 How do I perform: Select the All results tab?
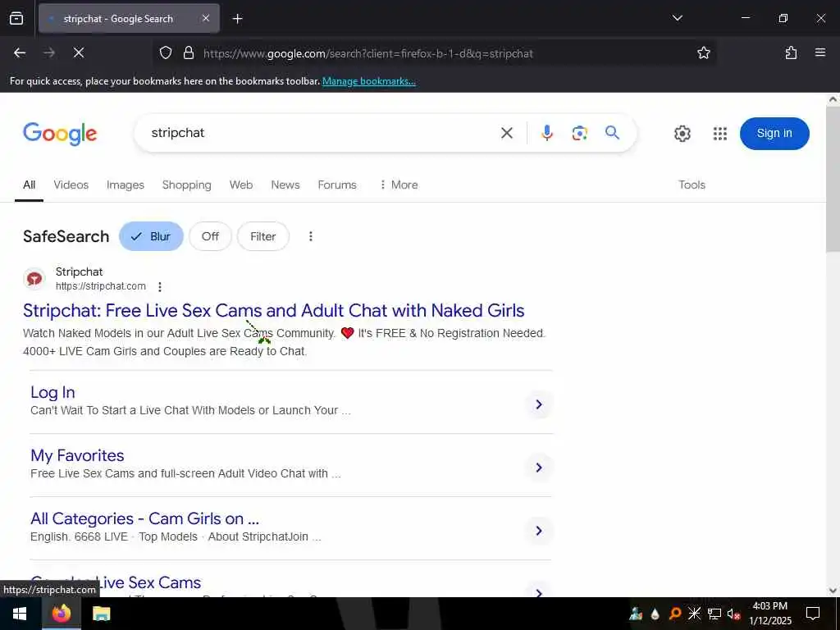29,185
